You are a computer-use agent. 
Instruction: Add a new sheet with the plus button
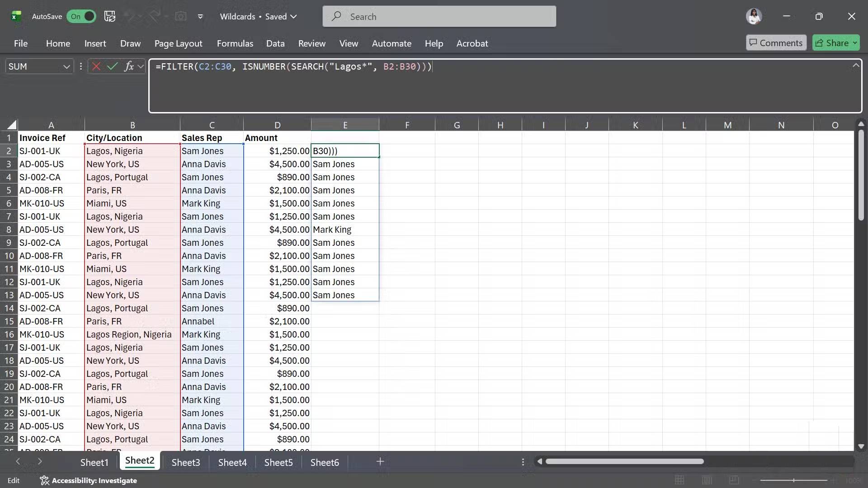coord(380,461)
